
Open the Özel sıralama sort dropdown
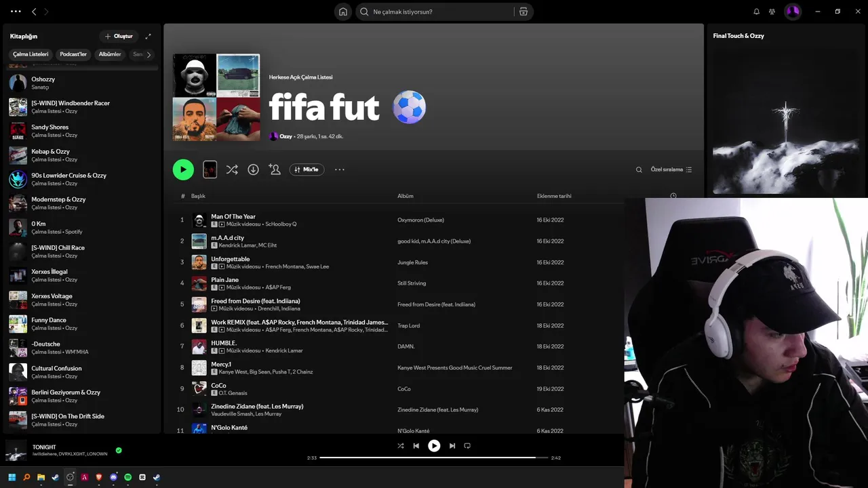point(671,169)
